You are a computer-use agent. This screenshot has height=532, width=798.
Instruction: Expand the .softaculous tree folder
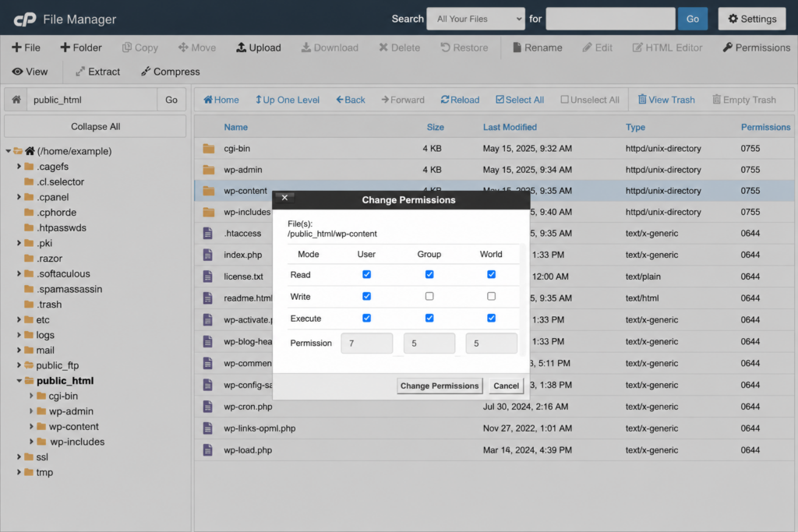point(19,273)
